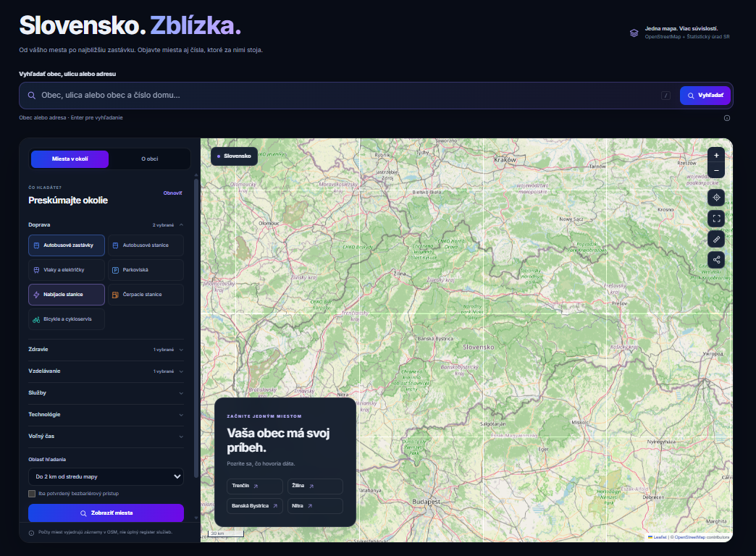Toggle the Nabíjacie stanice filter
The height and width of the screenshot is (556, 756).
pyautogui.click(x=67, y=295)
